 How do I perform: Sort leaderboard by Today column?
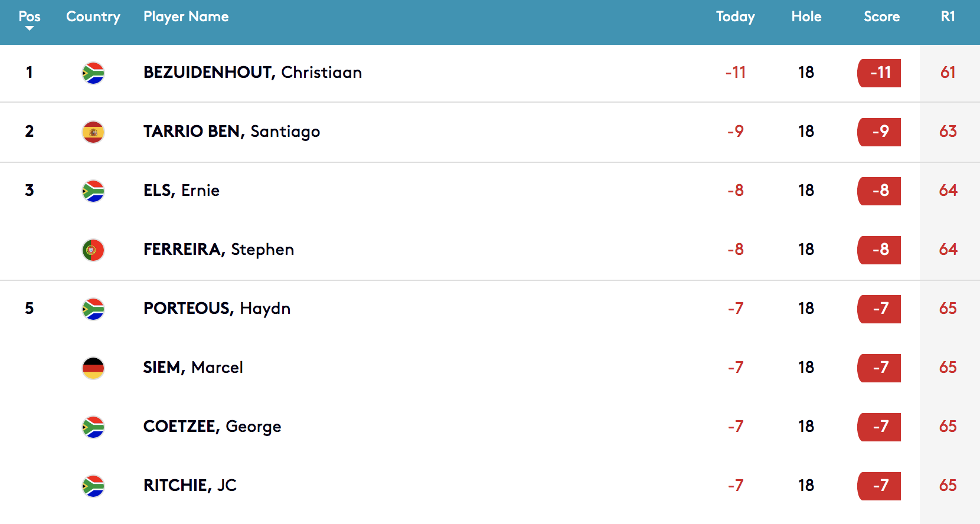pos(736,17)
